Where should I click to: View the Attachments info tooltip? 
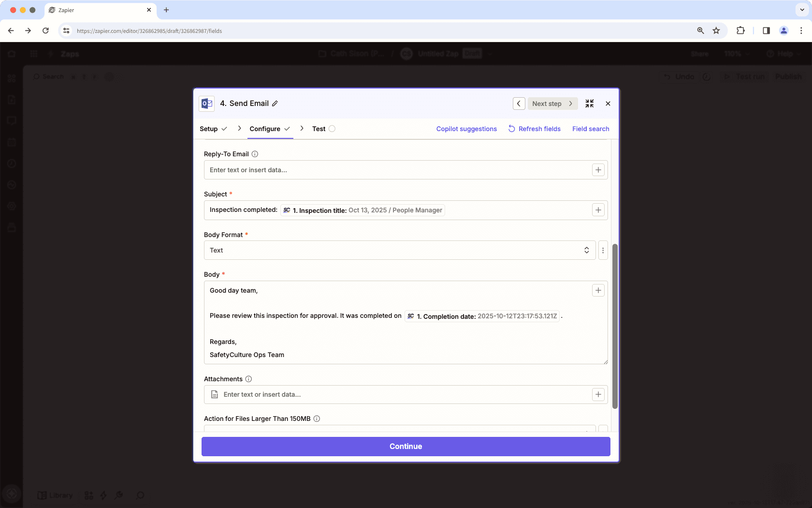pyautogui.click(x=248, y=379)
